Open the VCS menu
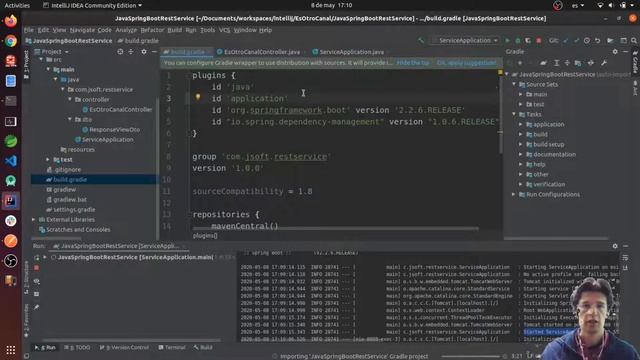The image size is (640, 360). coord(224,30)
